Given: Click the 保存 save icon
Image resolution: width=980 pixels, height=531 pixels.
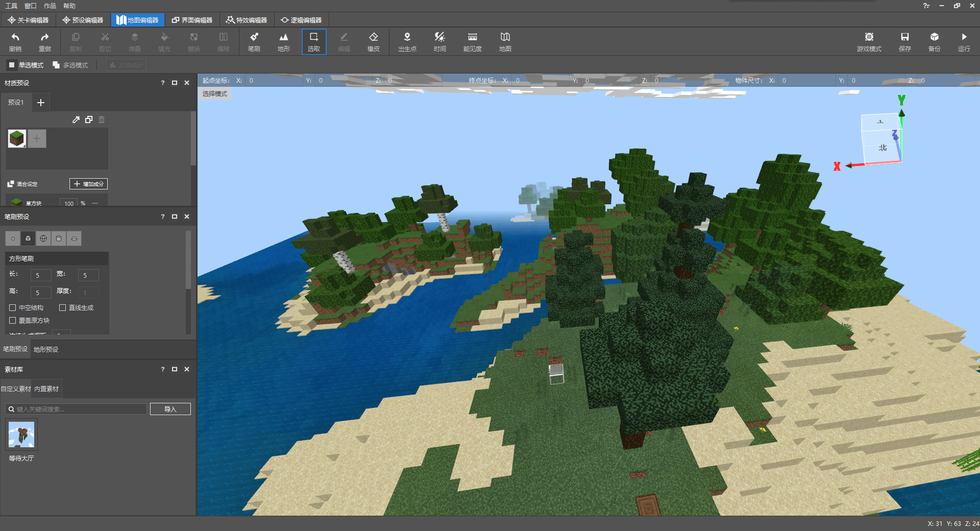Looking at the screenshot, I should point(904,41).
